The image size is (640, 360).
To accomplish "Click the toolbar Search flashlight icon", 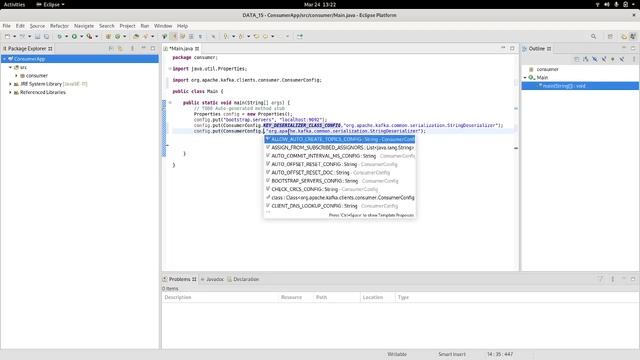I will [x=146, y=36].
